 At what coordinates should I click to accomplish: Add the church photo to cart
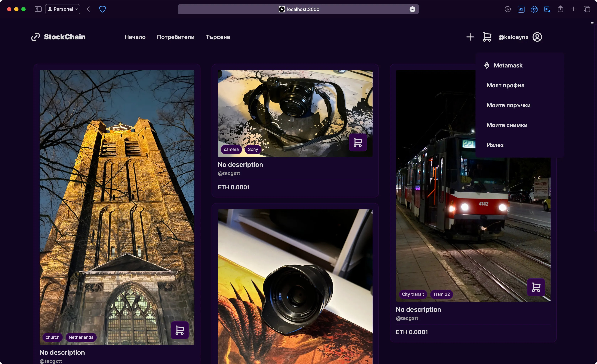pyautogui.click(x=180, y=330)
